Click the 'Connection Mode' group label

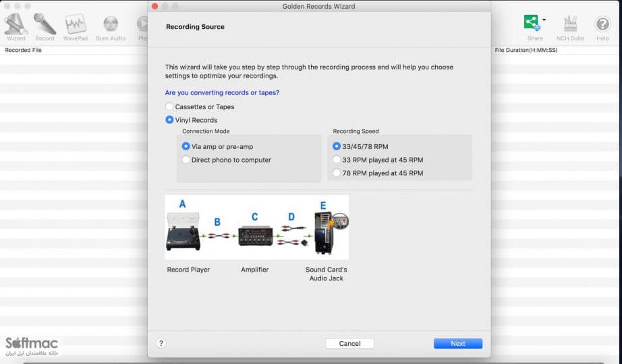click(206, 131)
